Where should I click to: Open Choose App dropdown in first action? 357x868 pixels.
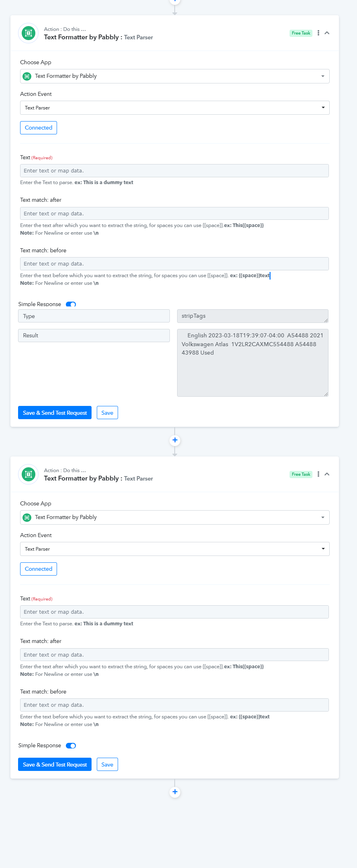click(x=175, y=76)
